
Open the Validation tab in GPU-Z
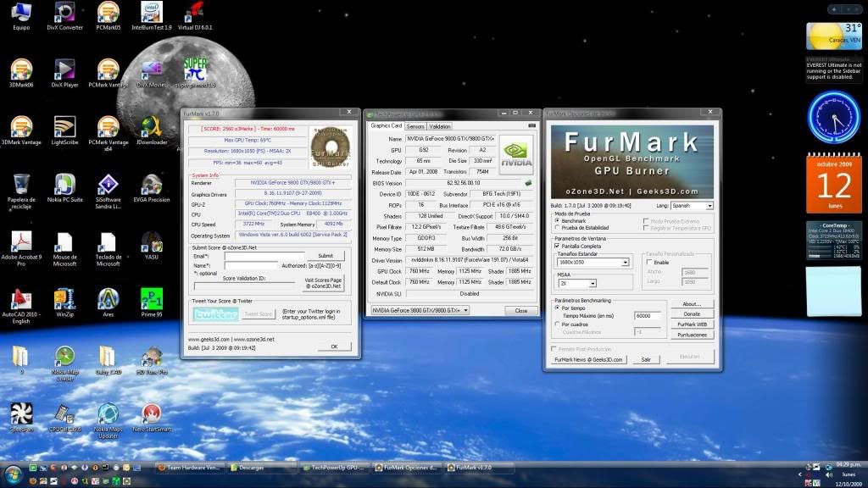coord(440,127)
